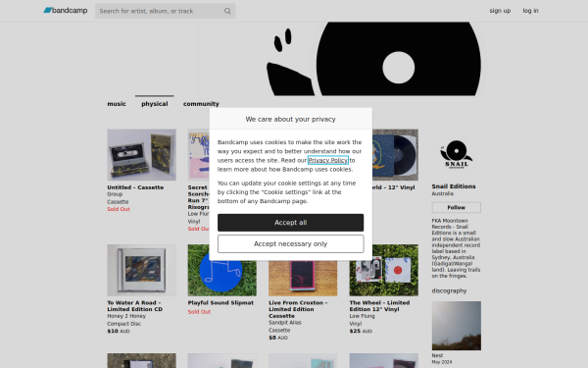Image resolution: width=588 pixels, height=368 pixels.
Task: Click the Nest album title
Action: coord(437,355)
